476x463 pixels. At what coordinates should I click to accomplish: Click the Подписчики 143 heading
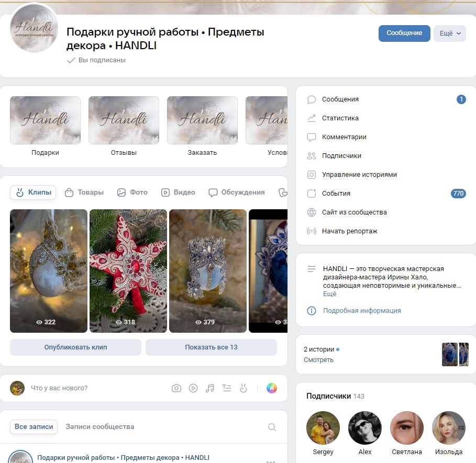[335, 396]
